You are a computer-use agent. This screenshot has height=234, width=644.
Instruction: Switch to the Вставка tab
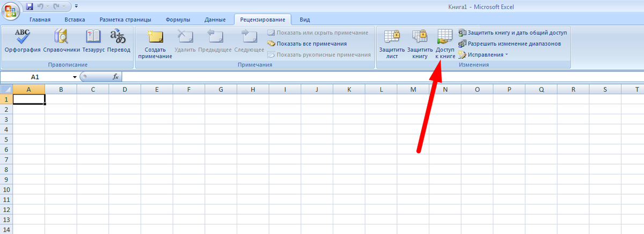[x=75, y=20]
